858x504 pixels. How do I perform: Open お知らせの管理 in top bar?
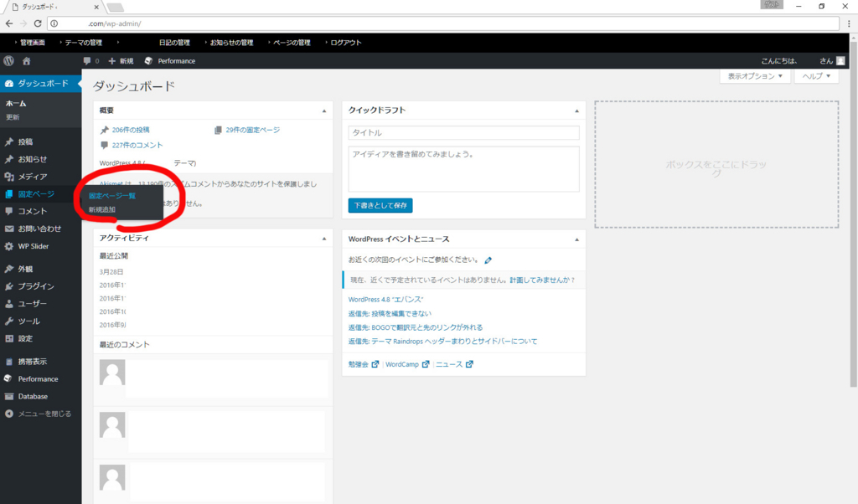coord(231,43)
